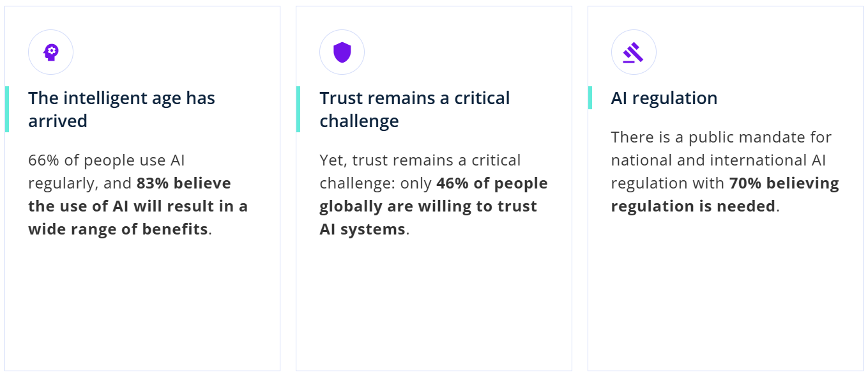The image size is (868, 377).
Task: Click the teal accent bar beside intelligent age
Action: (x=7, y=109)
